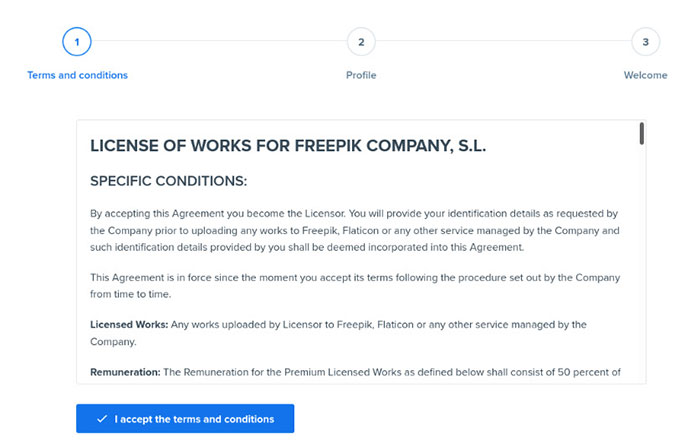Click the paragraph starting 'By accepting this Agreement'
Image resolution: width=700 pixels, height=448 pixels.
tap(355, 230)
